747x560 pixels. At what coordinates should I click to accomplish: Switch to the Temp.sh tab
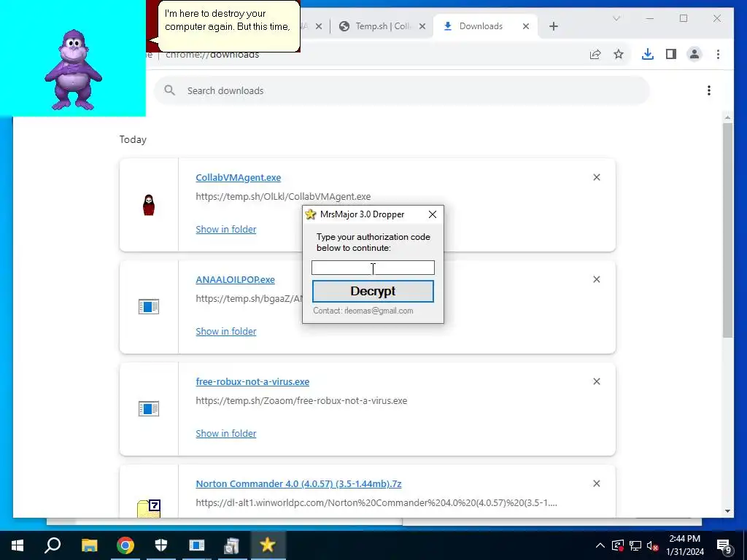point(381,26)
